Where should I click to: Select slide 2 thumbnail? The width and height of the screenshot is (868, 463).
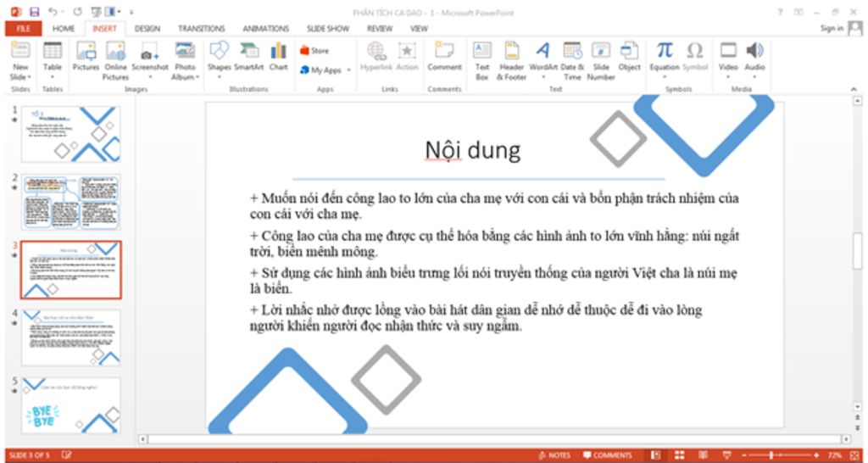71,202
